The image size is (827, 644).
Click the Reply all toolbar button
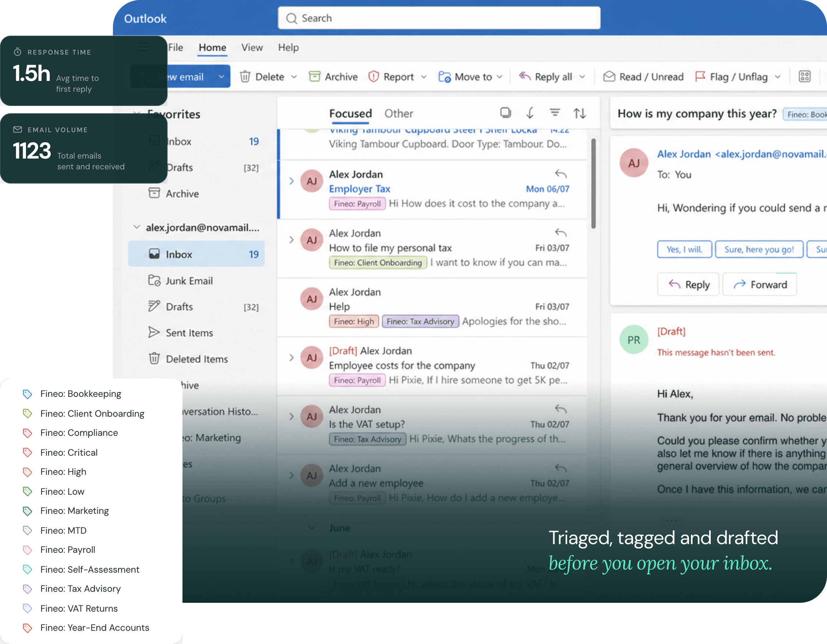coord(546,77)
